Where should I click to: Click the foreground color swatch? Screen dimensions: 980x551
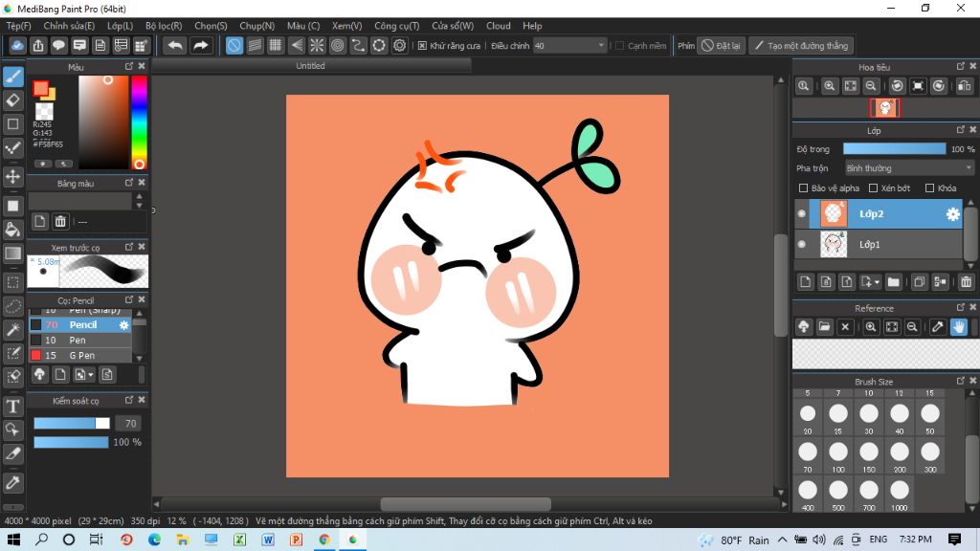[x=40, y=89]
